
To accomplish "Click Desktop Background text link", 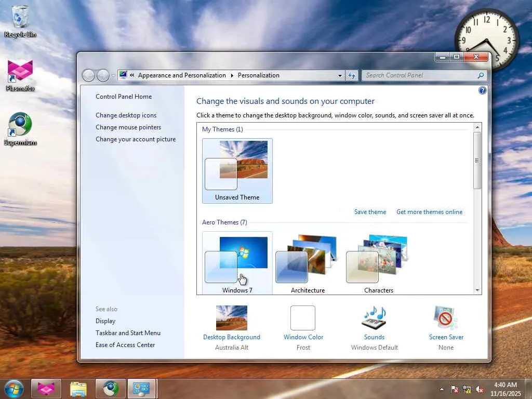I will pos(232,337).
